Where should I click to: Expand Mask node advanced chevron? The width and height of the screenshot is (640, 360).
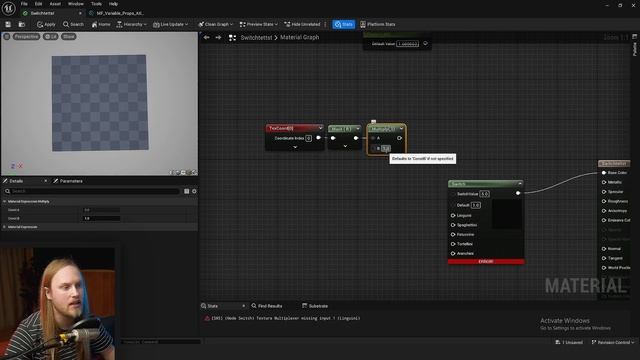[x=345, y=146]
